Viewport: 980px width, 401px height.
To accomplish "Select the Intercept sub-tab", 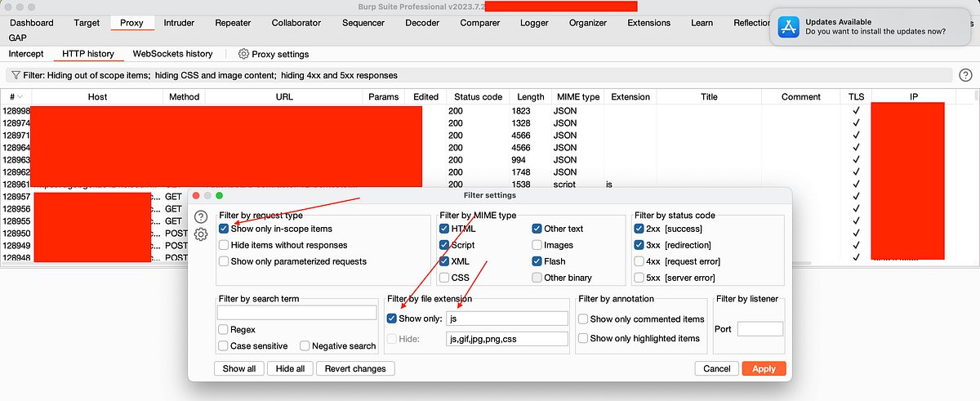I will 26,54.
